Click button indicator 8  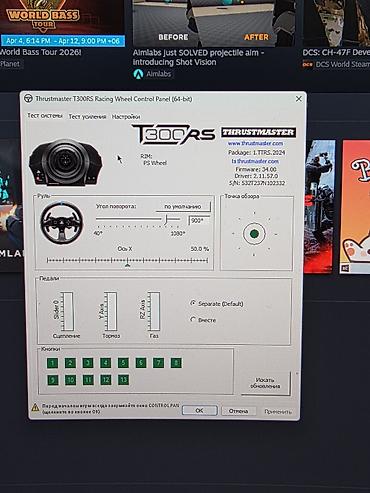click(x=176, y=362)
